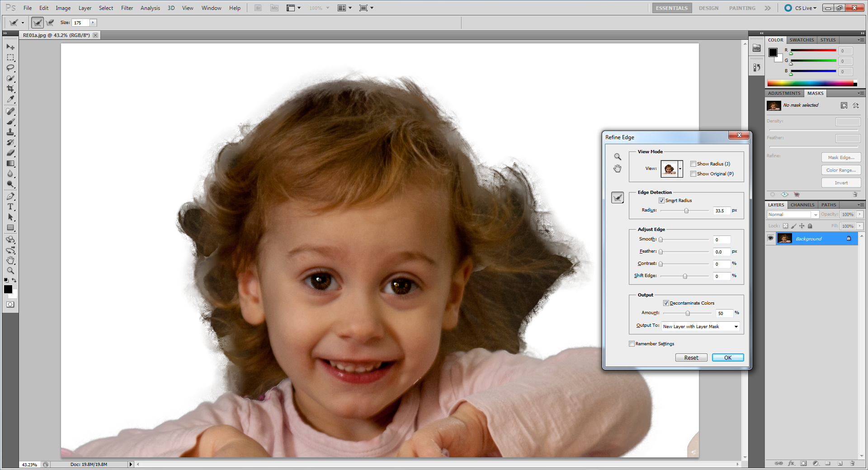Select the Eyedropper tool
868x470 pixels.
[10, 99]
